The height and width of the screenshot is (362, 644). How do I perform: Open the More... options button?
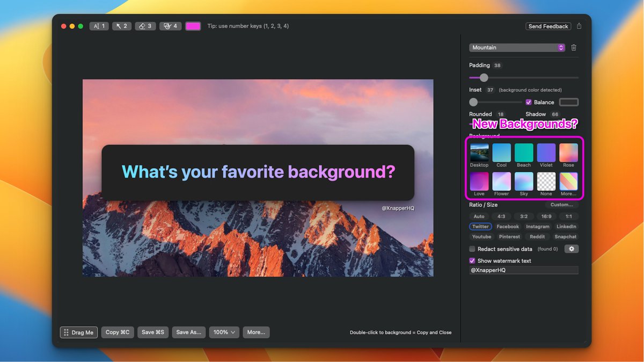point(256,332)
